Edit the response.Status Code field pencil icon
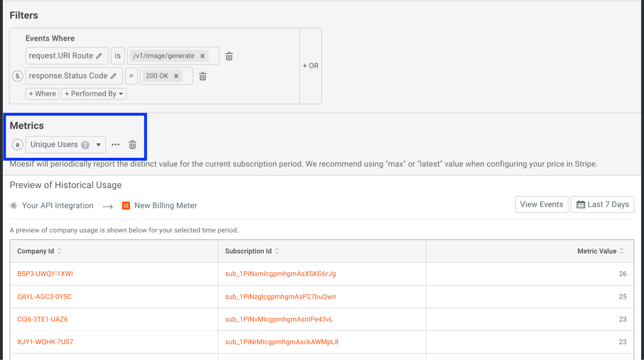 coord(113,76)
